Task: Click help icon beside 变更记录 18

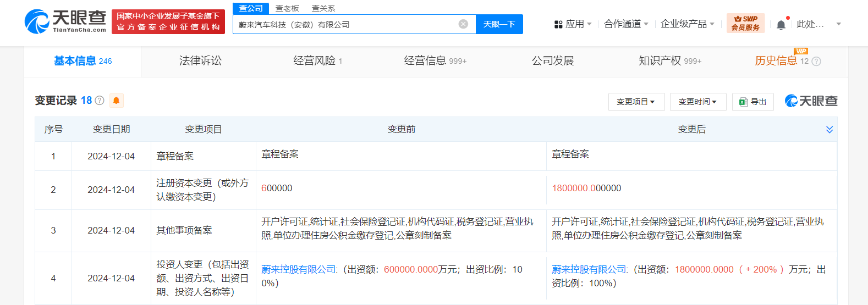Action: pos(100,101)
